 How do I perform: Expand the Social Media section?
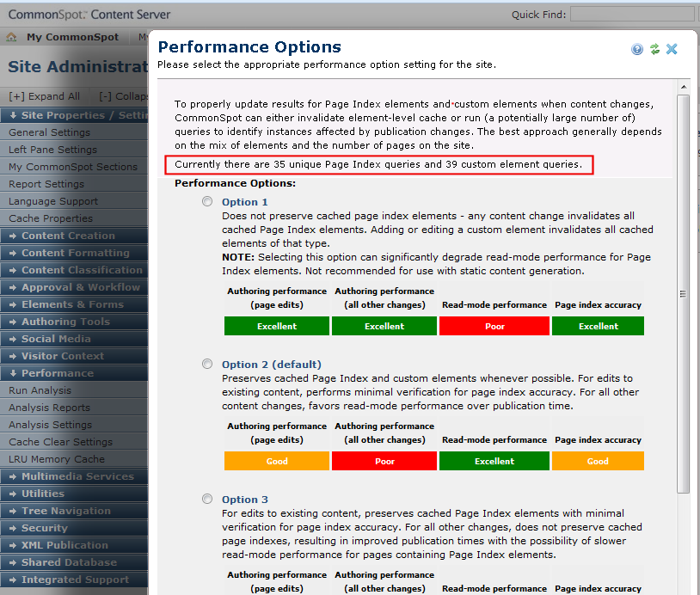pyautogui.click(x=74, y=339)
